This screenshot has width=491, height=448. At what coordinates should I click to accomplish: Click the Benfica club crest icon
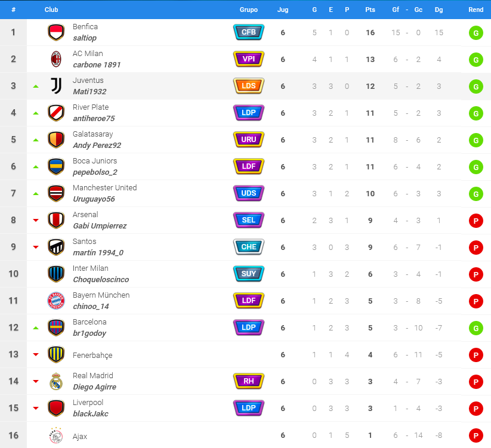click(56, 32)
